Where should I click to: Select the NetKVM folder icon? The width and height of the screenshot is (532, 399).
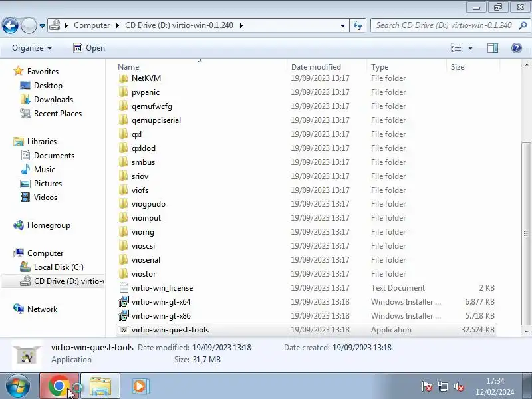coord(124,78)
